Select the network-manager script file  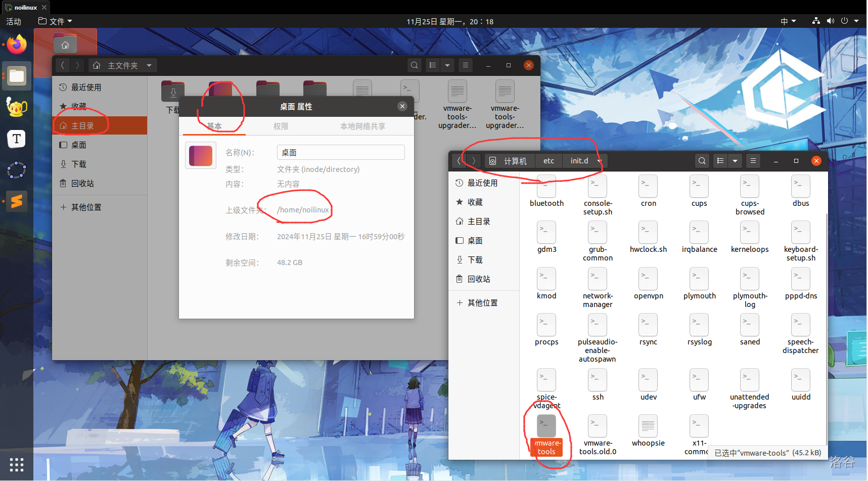click(x=598, y=288)
